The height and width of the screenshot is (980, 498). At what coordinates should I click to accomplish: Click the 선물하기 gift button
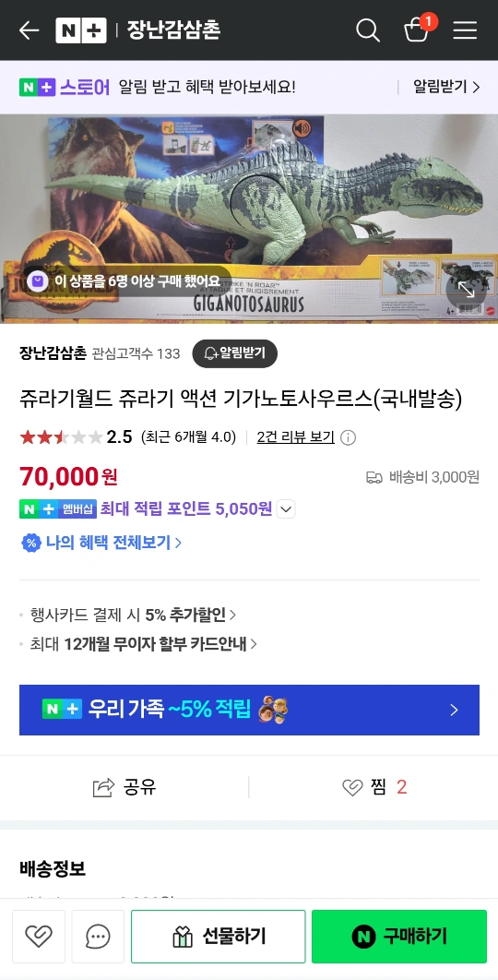[218, 937]
